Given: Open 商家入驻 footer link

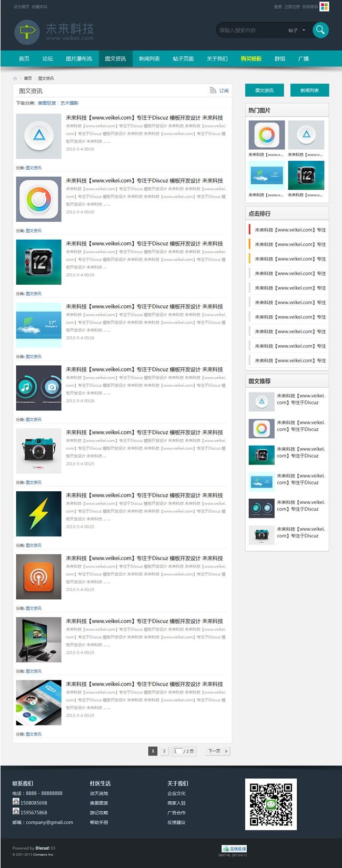Looking at the screenshot, I should click(x=176, y=803).
